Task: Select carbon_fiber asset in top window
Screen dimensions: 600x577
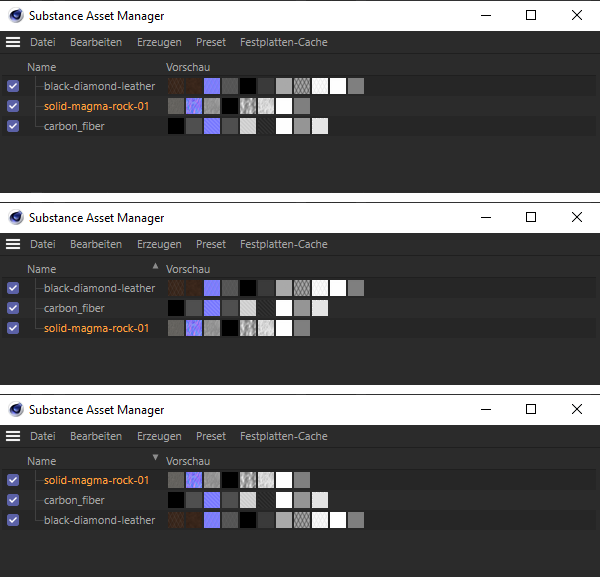Action: pos(74,126)
